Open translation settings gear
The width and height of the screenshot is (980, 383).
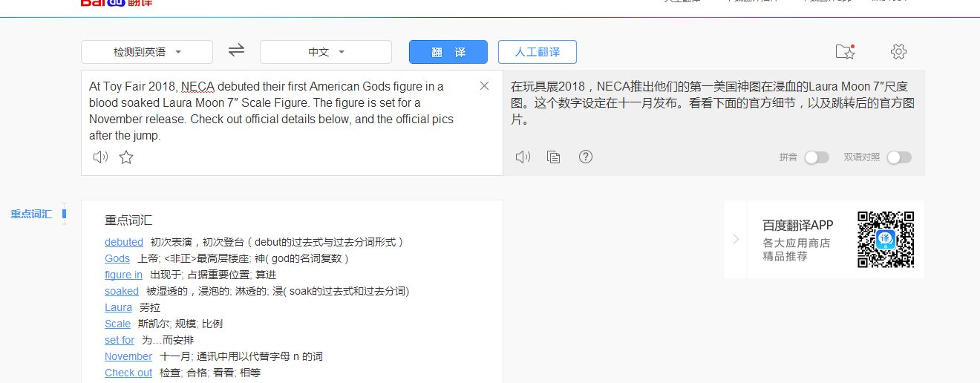point(898,51)
